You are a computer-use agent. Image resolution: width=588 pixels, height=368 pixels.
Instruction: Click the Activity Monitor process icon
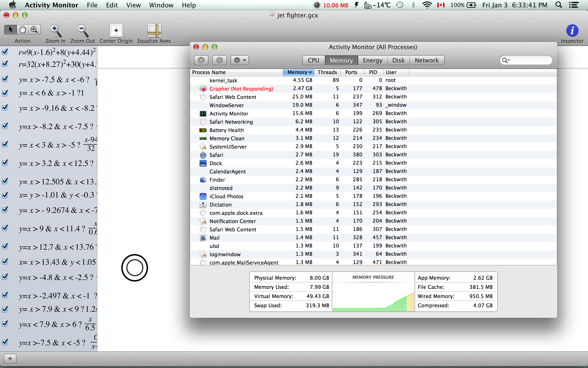203,113
